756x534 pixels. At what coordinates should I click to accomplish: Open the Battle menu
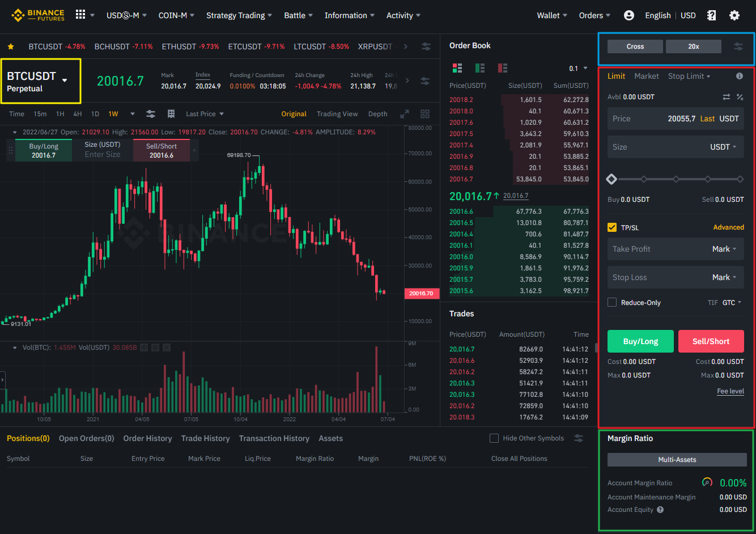click(298, 15)
